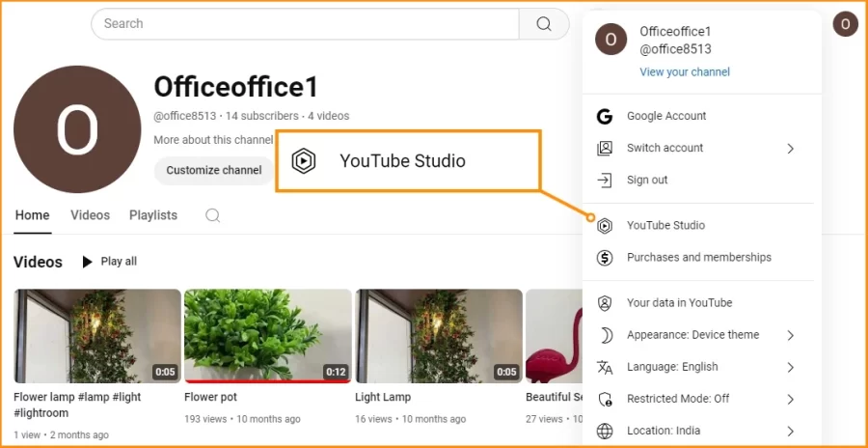868x448 pixels.
Task: Click 16 views • 10 months ago text
Action: [x=410, y=419]
